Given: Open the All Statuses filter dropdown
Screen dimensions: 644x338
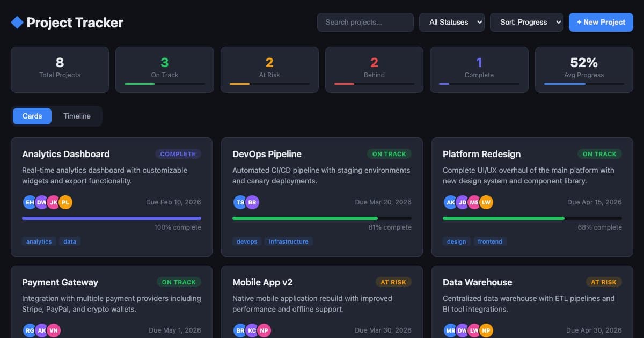Looking at the screenshot, I should pyautogui.click(x=452, y=22).
